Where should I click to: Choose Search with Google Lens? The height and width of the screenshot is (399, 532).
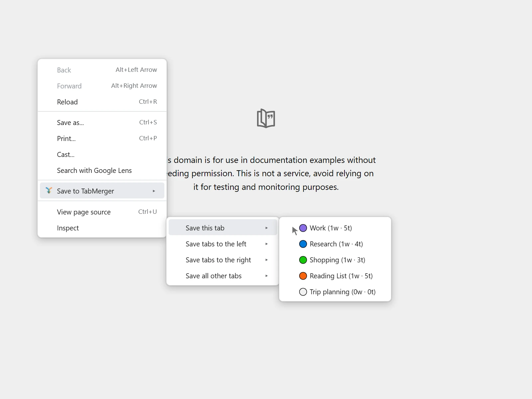click(102, 171)
